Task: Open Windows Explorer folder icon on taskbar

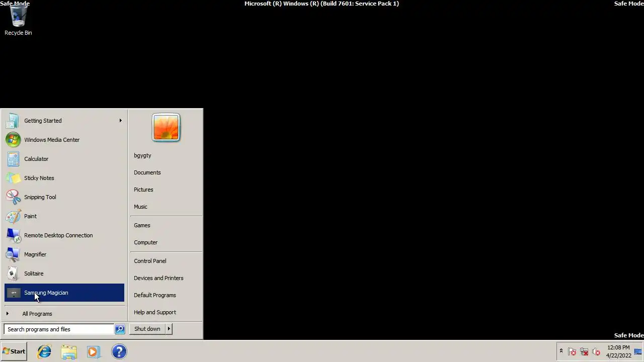Action: pos(69,351)
